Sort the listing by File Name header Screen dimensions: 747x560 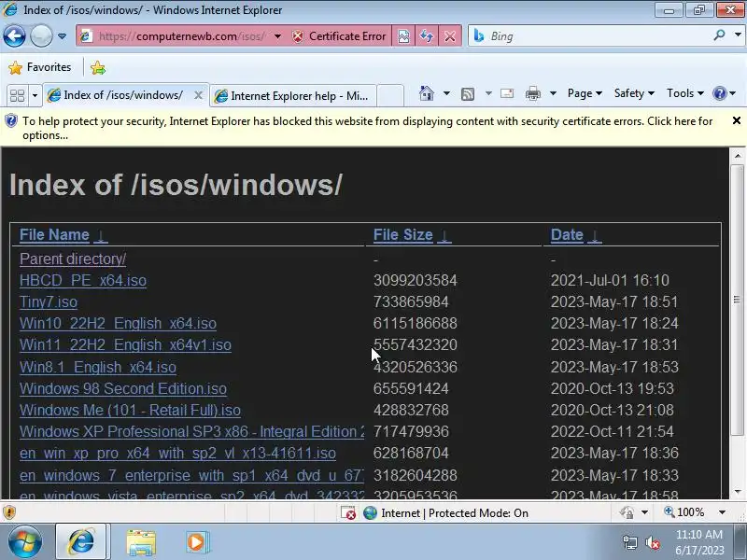[54, 235]
